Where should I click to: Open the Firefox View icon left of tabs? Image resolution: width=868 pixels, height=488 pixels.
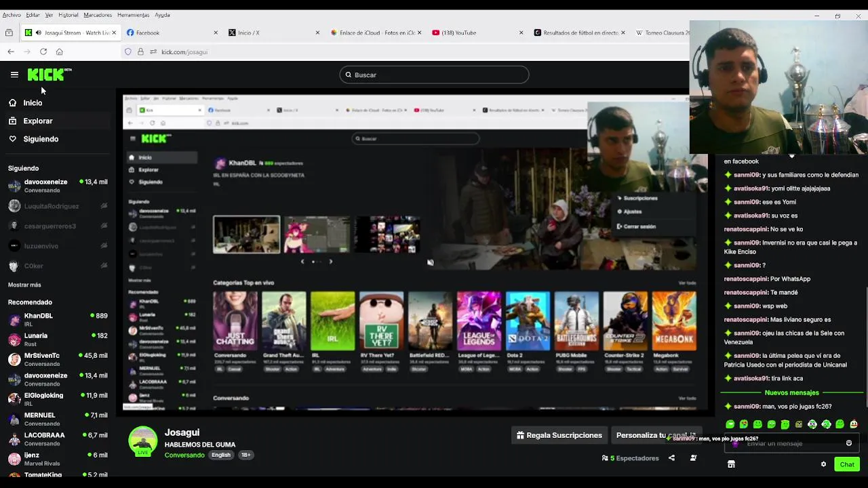pyautogui.click(x=9, y=33)
